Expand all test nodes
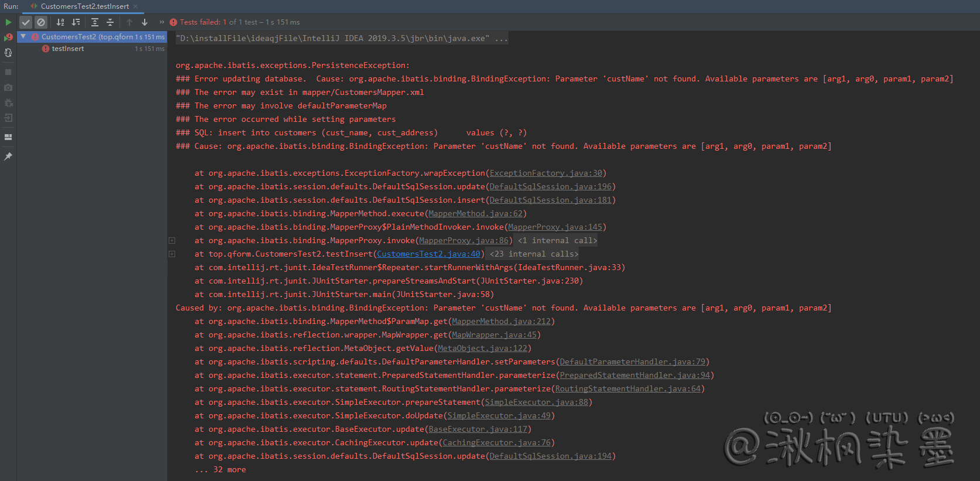Screen dimensions: 980x481 (94, 22)
